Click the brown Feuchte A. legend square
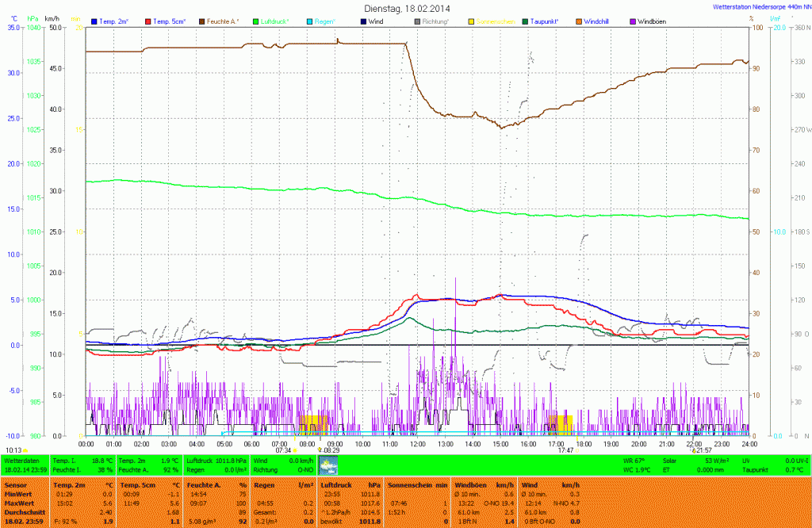This screenshot has width=812, height=528. pyautogui.click(x=201, y=21)
